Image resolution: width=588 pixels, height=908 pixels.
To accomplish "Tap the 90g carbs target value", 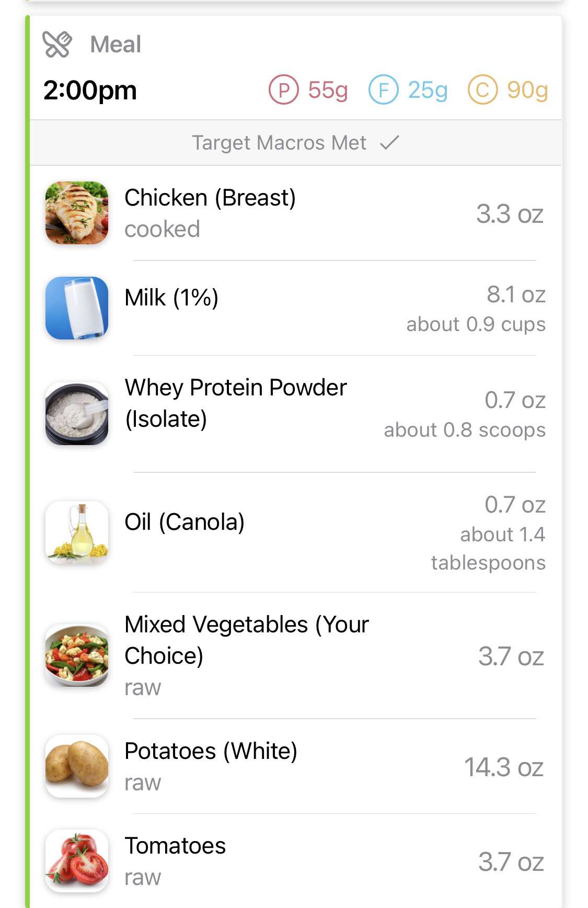I will pyautogui.click(x=527, y=90).
